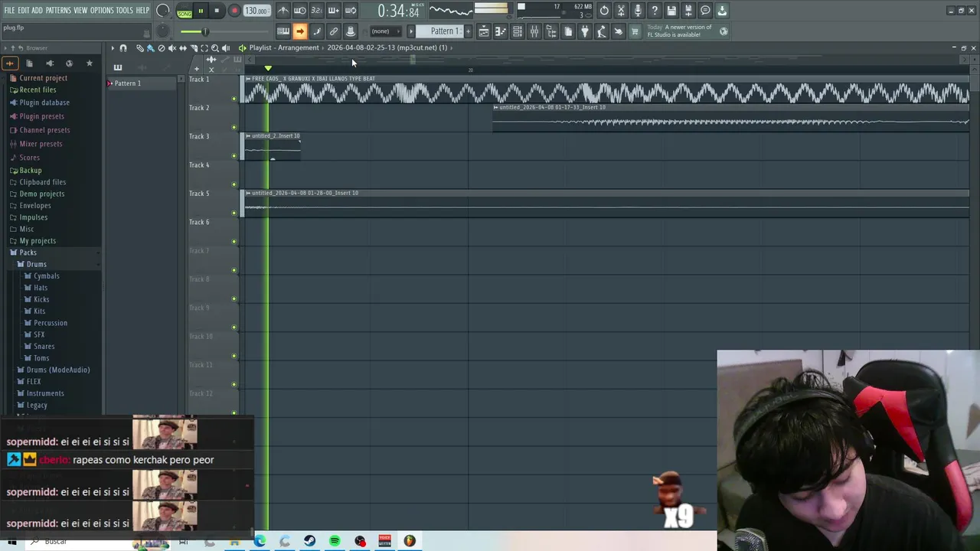Open the EDIT menu

tap(24, 11)
